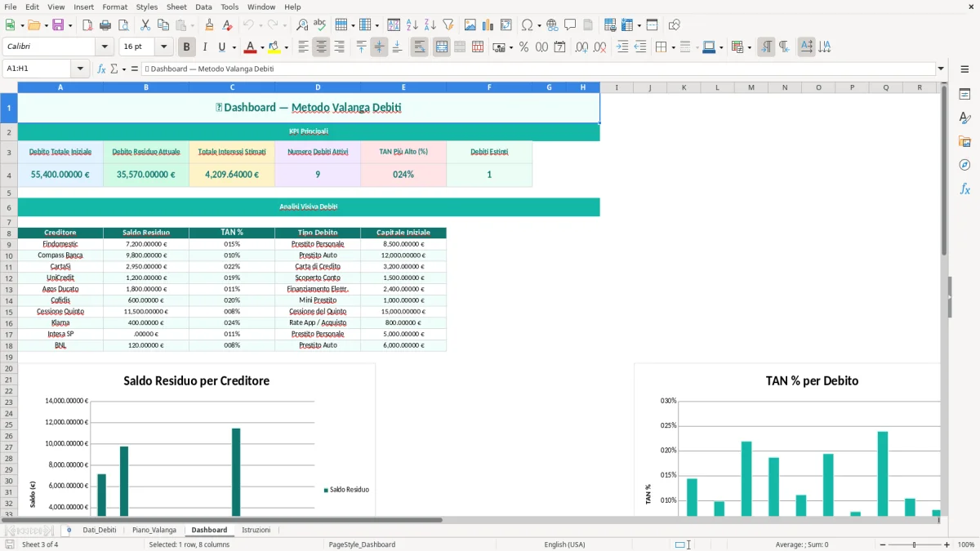Viewport: 980px width, 551px height.
Task: Toggle Center Horizontally alignment
Action: pyautogui.click(x=321, y=47)
